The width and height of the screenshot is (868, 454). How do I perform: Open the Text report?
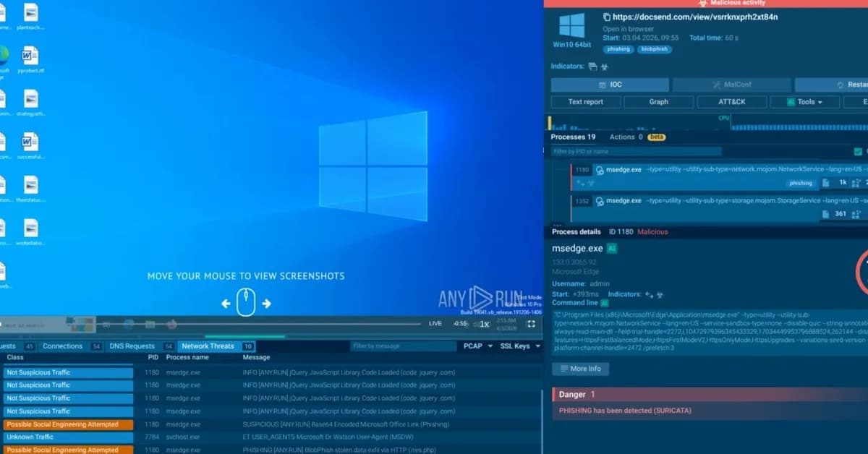pos(585,101)
